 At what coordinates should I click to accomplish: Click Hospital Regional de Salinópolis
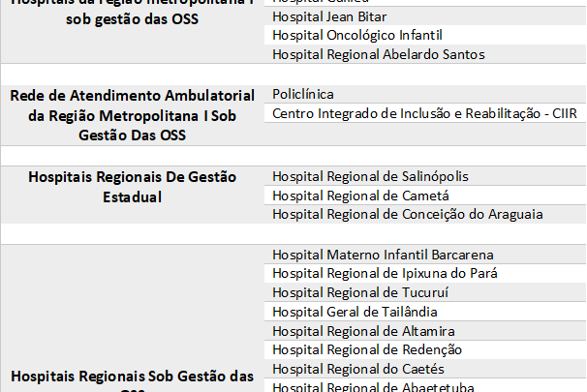click(370, 176)
